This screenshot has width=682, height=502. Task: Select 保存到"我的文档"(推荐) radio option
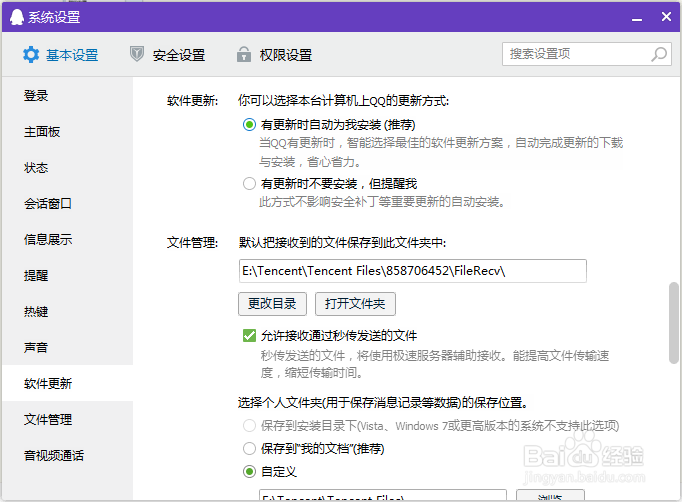[249, 448]
